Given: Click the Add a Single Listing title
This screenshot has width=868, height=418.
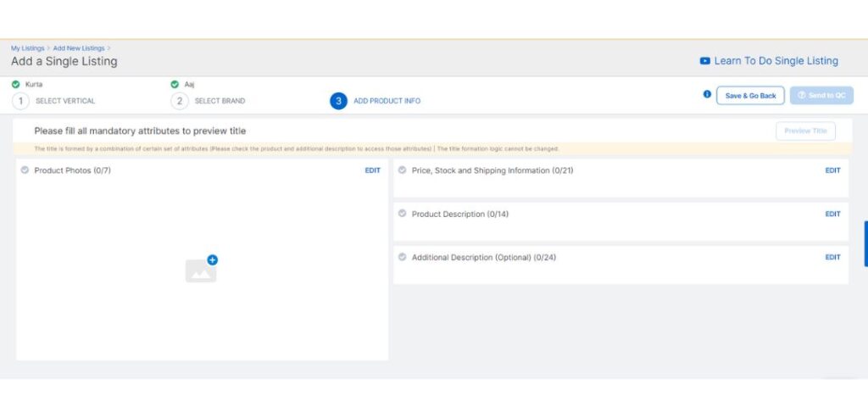Looking at the screenshot, I should 64,61.
